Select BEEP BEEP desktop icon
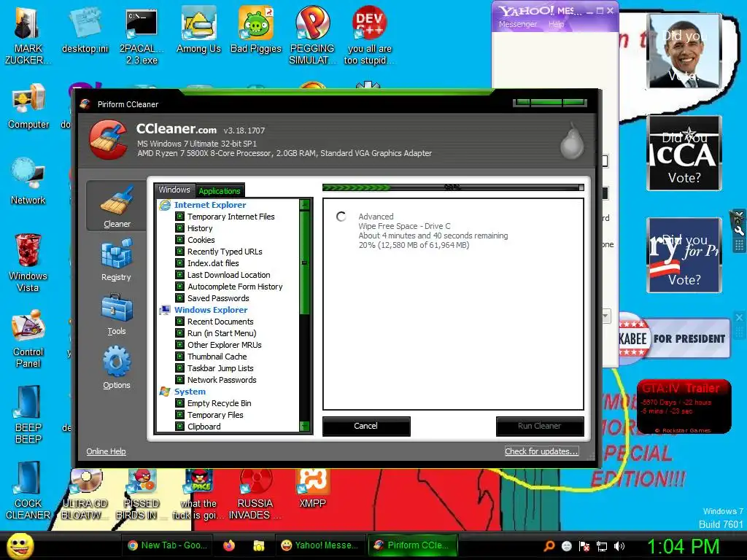The width and height of the screenshot is (747, 560). pos(28,414)
